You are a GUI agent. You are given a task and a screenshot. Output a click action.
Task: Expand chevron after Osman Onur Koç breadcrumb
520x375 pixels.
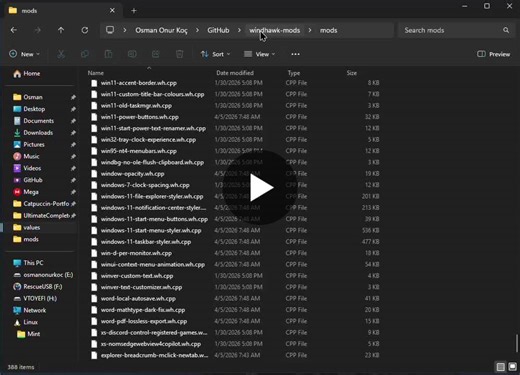coord(197,30)
